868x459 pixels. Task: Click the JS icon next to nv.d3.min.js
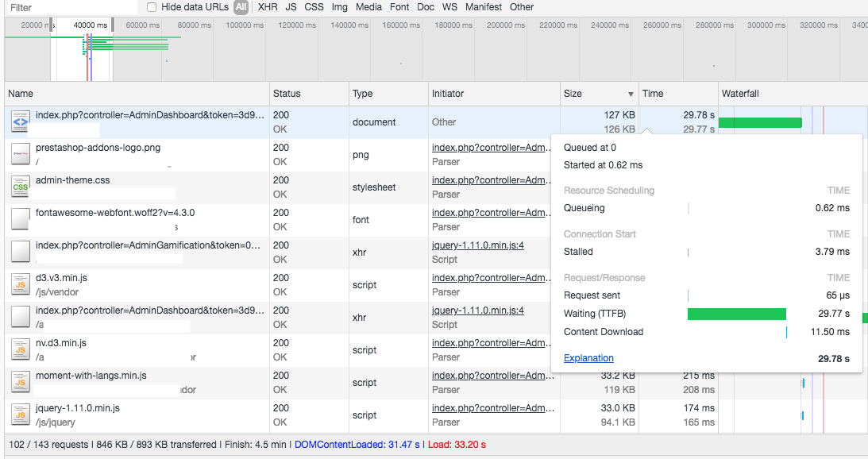(x=21, y=350)
